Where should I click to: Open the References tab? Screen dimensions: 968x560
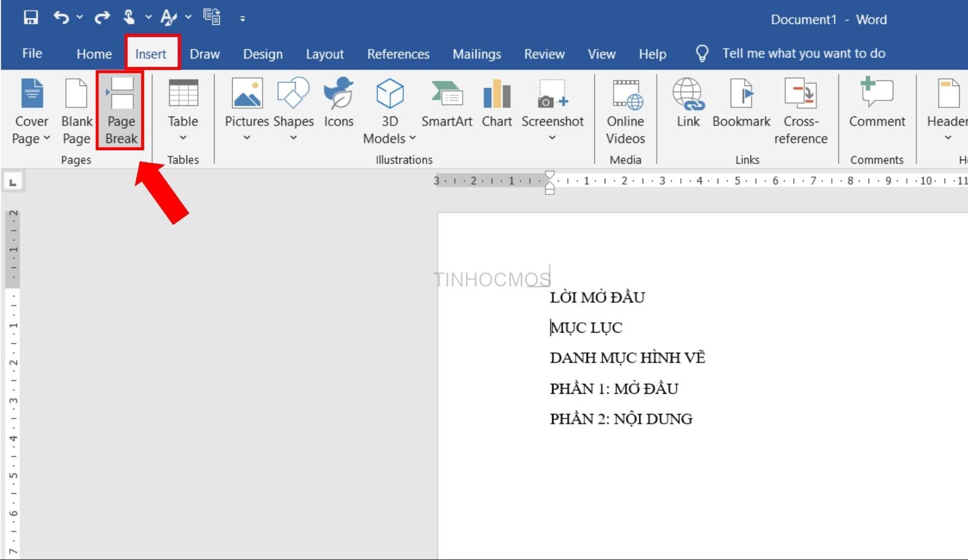(x=398, y=54)
